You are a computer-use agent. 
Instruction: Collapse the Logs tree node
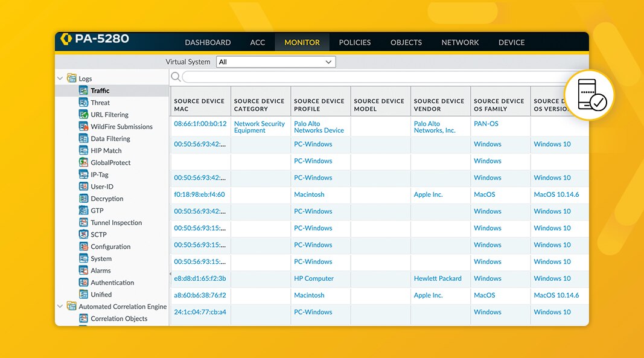60,78
